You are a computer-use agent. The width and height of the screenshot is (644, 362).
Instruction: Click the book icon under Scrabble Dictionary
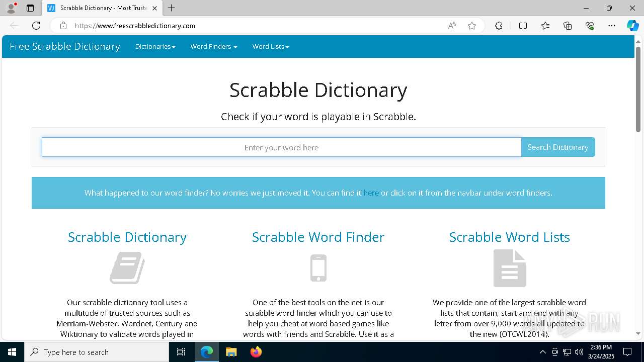[x=127, y=268]
